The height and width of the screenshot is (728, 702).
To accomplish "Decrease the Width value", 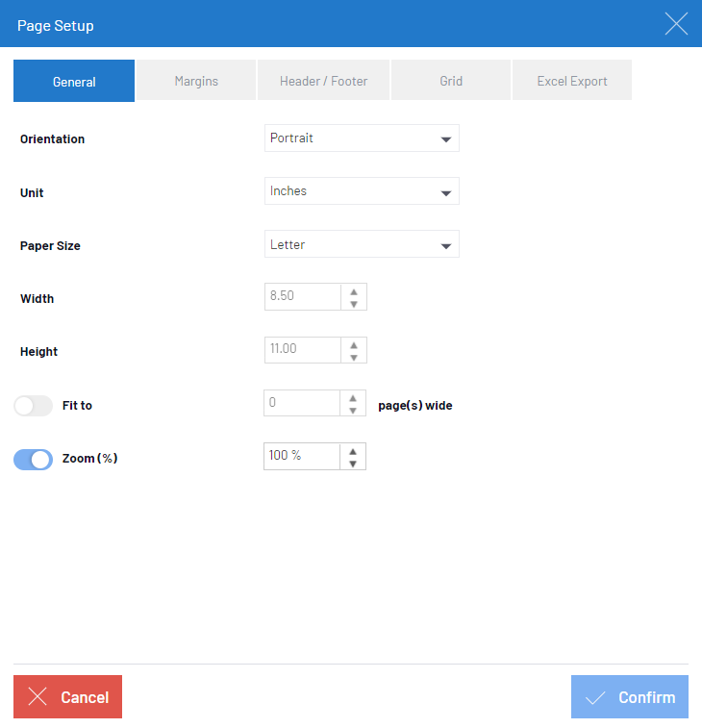I will 354,304.
